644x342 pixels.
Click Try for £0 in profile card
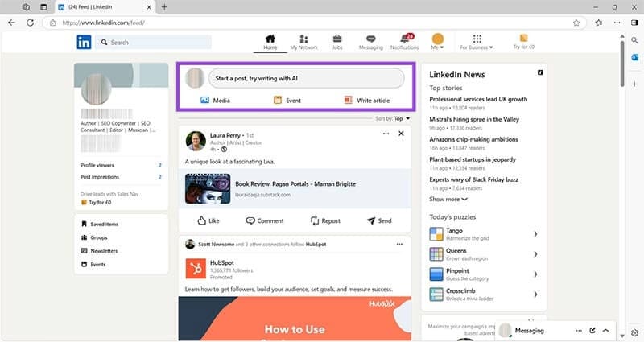tap(96, 203)
